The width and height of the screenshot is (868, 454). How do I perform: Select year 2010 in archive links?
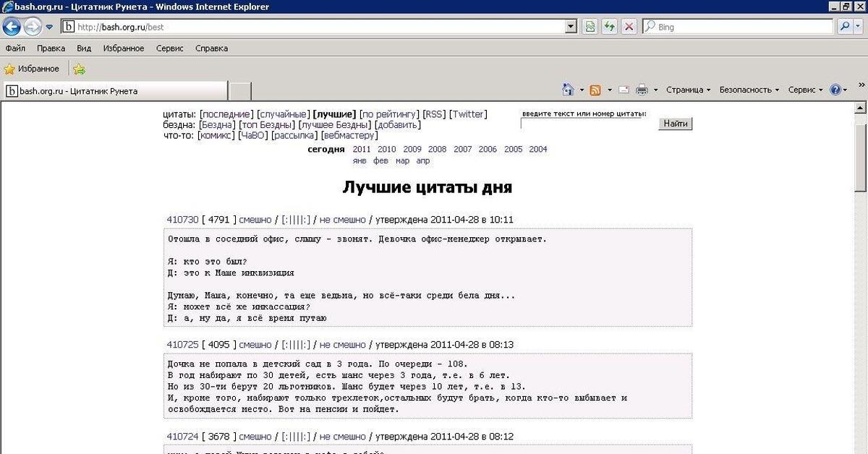click(386, 149)
